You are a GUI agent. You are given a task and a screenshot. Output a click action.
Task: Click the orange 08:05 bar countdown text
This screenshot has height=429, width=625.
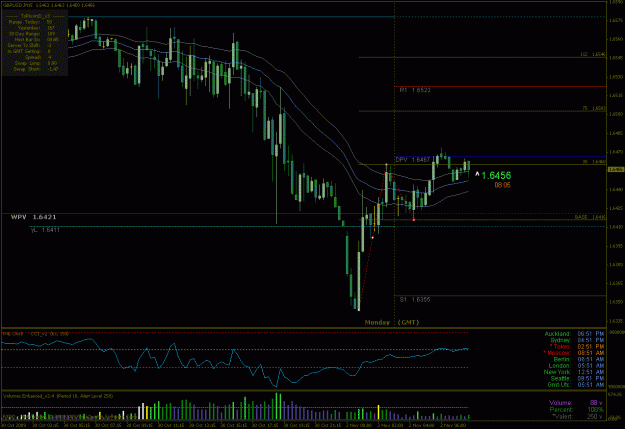click(502, 185)
